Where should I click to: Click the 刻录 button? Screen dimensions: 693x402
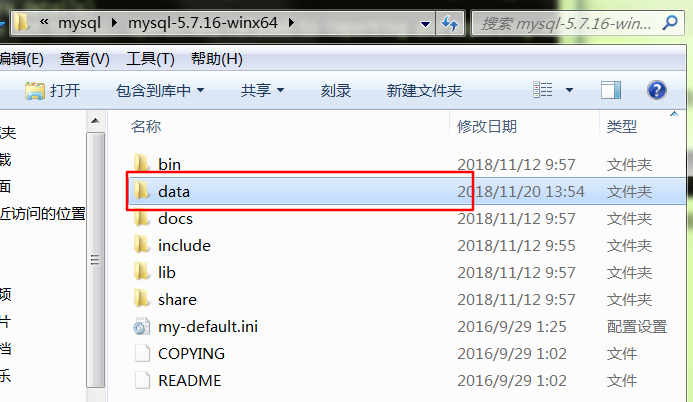click(335, 91)
